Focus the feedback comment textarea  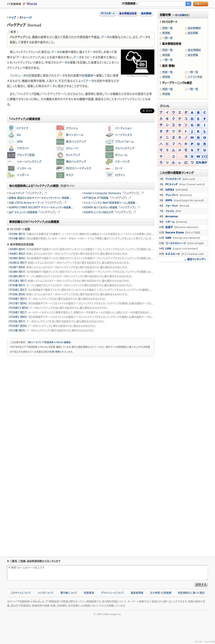click(107, 573)
